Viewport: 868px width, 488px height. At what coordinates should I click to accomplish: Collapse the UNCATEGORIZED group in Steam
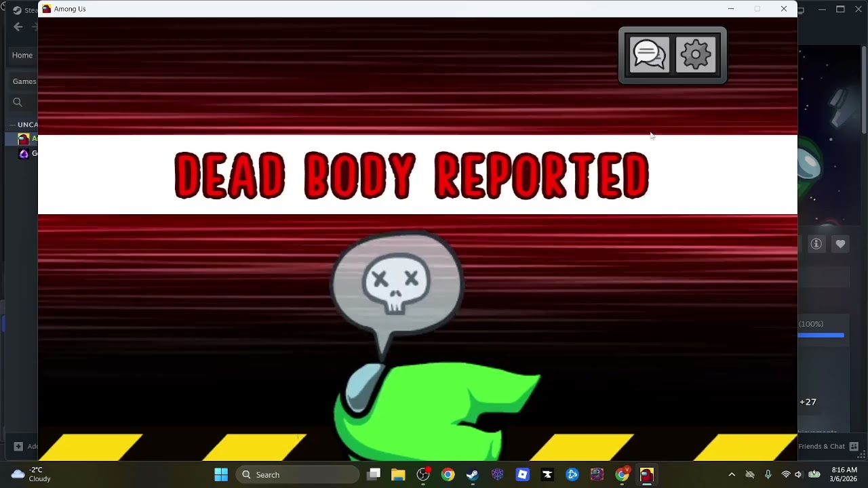[x=24, y=125]
